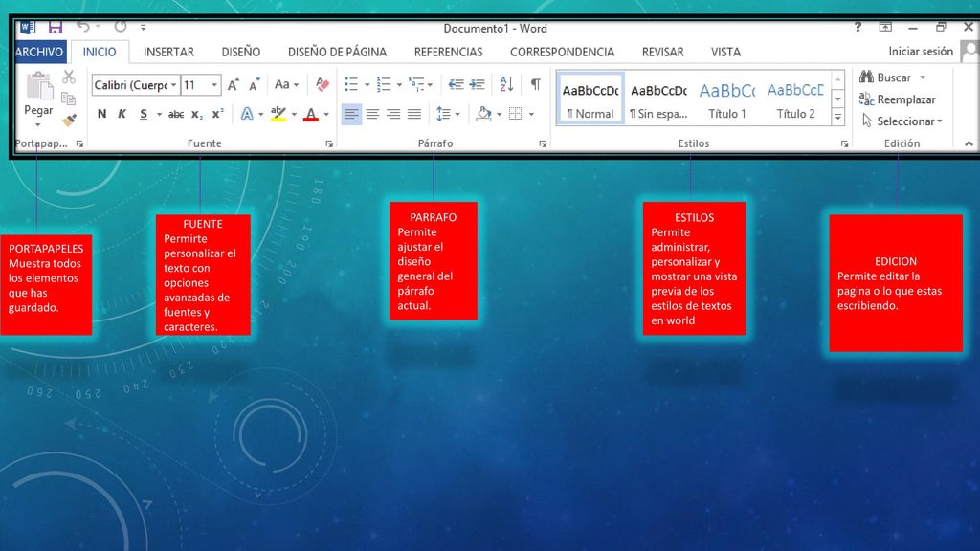Apply the yellow text highlight color
This screenshot has height=551, width=980.
click(278, 114)
